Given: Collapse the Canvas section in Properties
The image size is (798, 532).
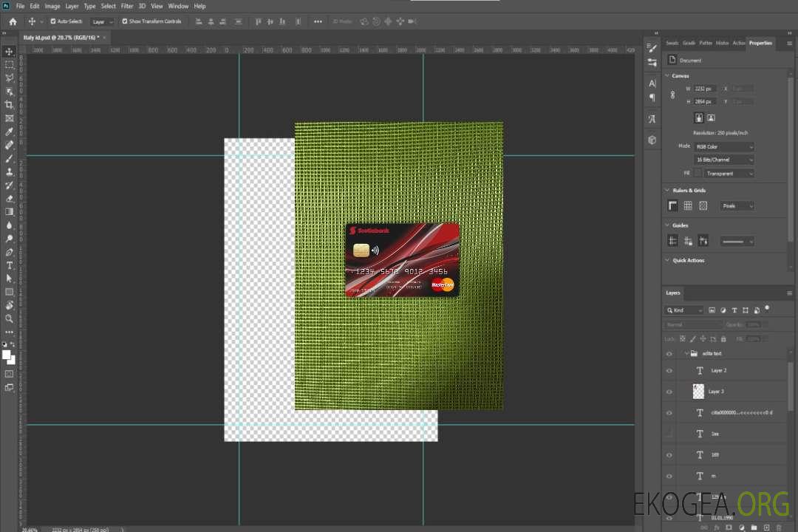Looking at the screenshot, I should click(668, 75).
